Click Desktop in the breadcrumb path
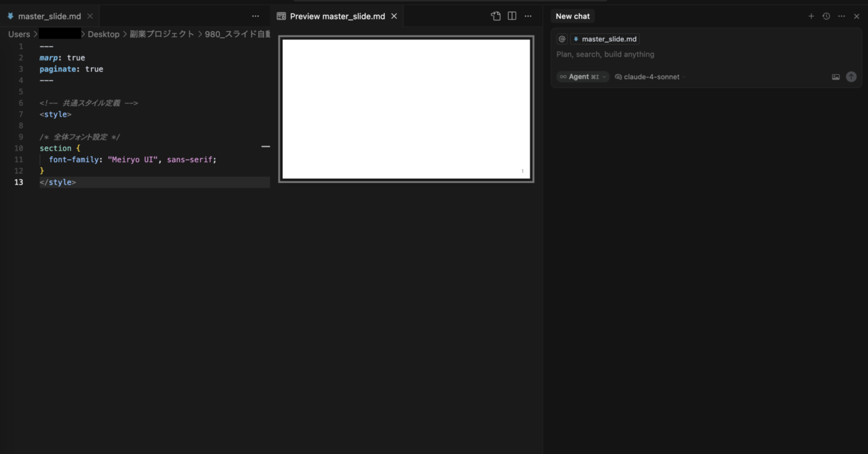 tap(103, 34)
